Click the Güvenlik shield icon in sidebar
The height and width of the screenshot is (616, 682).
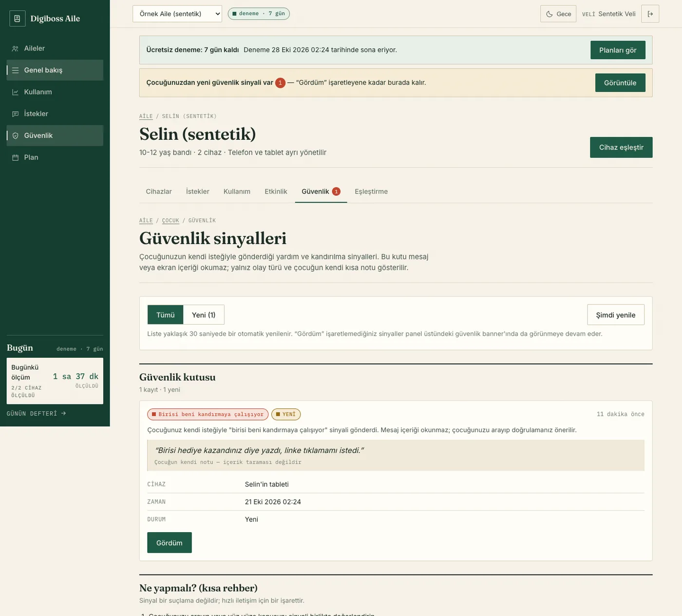[x=15, y=135]
